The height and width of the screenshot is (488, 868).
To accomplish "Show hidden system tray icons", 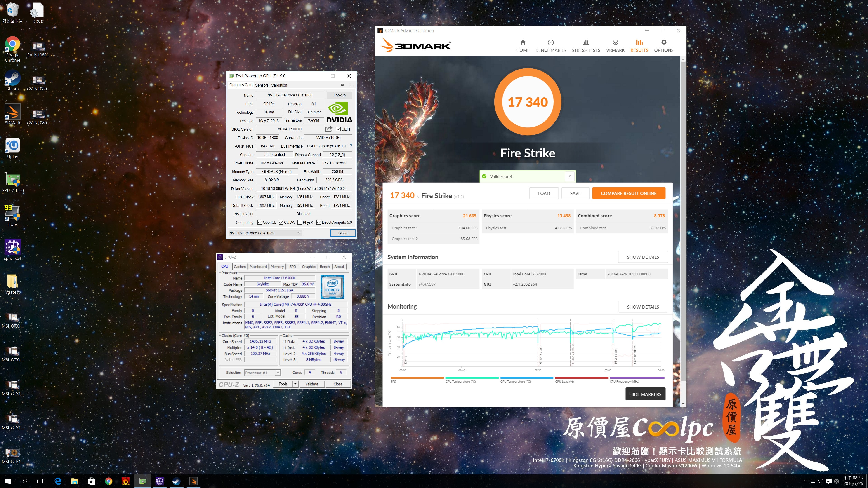I will tap(804, 481).
